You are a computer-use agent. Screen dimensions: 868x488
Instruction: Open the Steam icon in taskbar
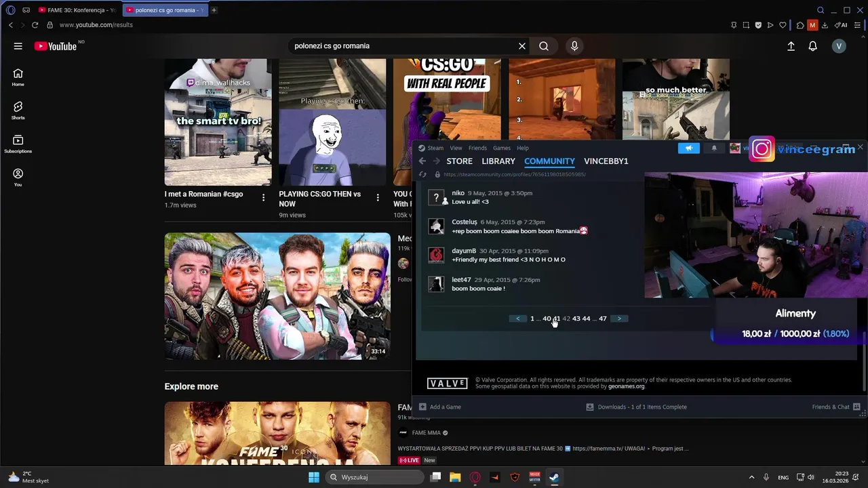(x=554, y=477)
